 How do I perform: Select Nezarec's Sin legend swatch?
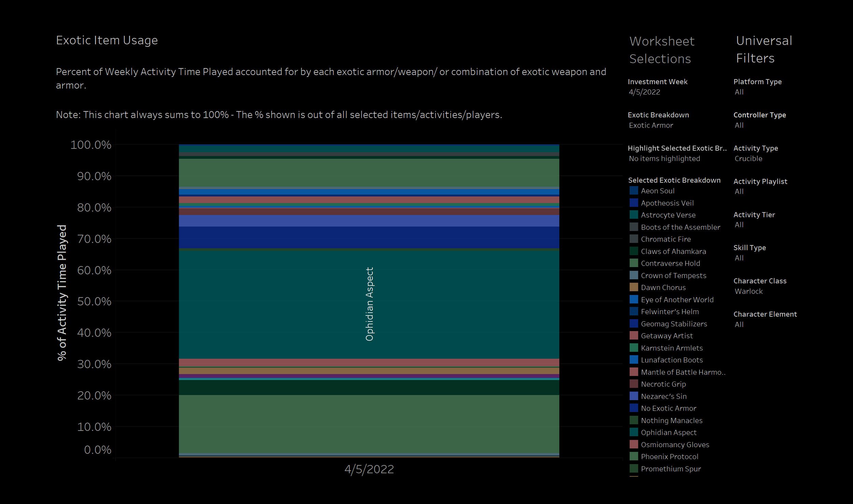634,396
